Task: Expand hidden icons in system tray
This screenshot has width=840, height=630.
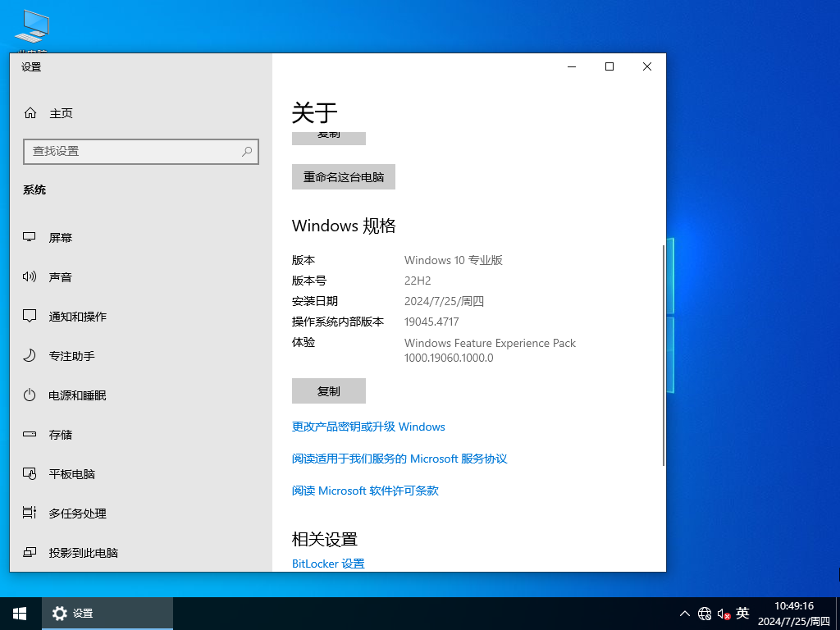Action: (x=684, y=613)
